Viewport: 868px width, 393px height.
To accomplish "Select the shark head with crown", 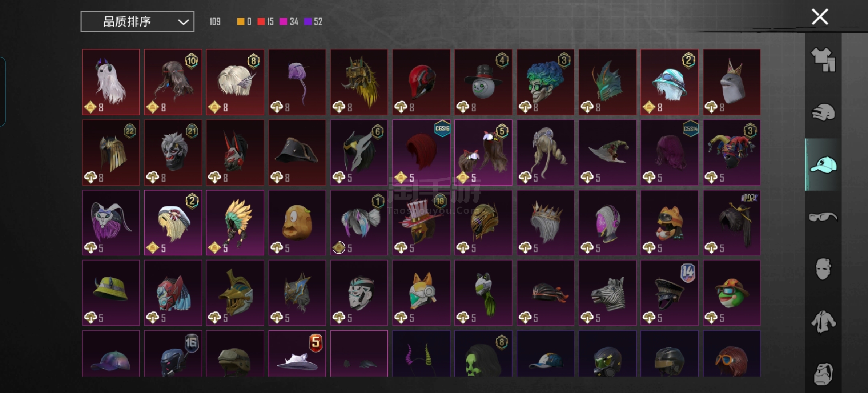I will [732, 82].
